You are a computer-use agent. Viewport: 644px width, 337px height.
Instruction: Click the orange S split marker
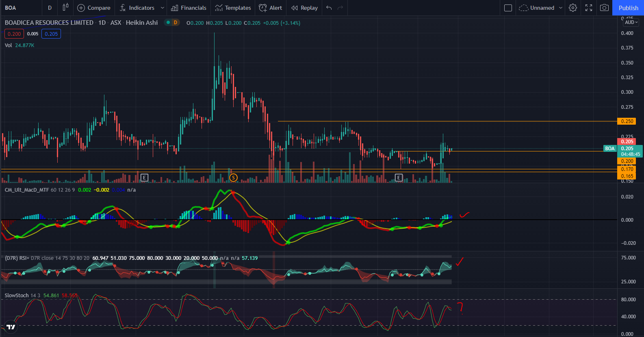click(233, 177)
